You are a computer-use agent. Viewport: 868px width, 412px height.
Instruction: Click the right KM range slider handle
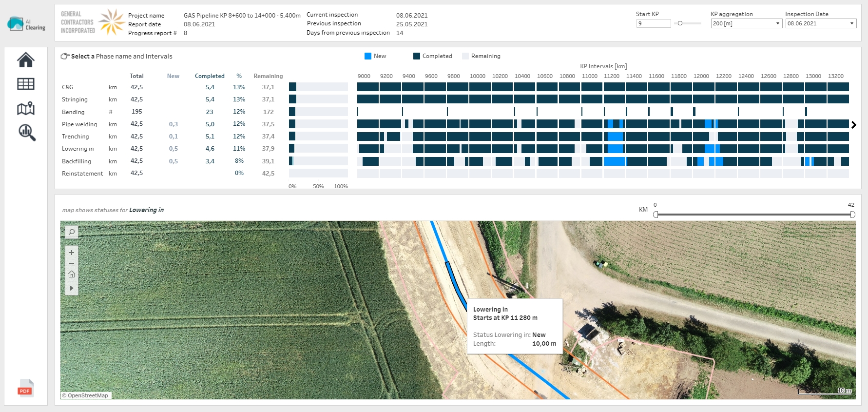pyautogui.click(x=852, y=215)
